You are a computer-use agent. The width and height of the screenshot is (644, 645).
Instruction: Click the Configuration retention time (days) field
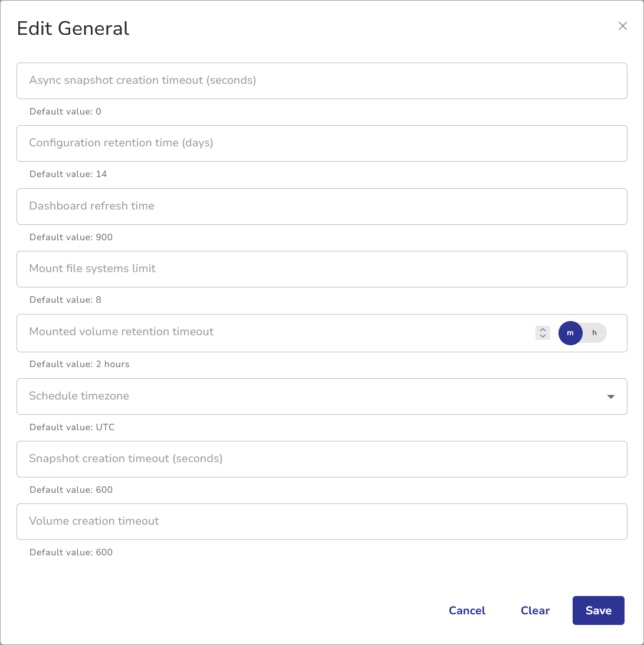[321, 143]
